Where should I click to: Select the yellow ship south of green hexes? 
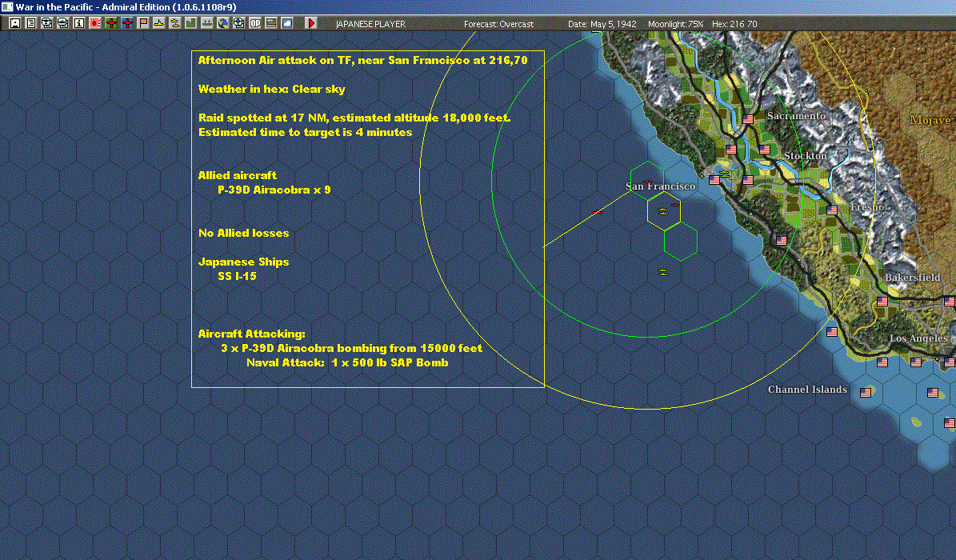click(663, 273)
